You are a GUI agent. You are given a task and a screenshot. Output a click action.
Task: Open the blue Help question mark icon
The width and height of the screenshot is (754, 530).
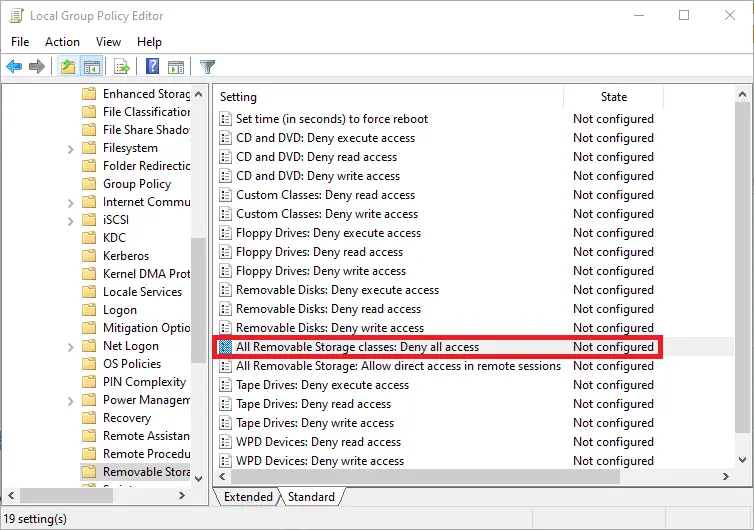point(152,66)
